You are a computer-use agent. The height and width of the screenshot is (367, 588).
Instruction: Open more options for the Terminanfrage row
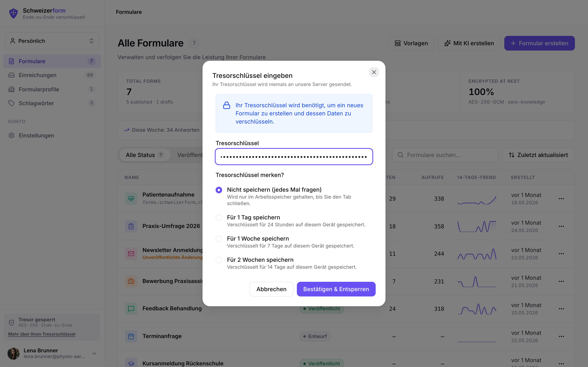point(561,336)
